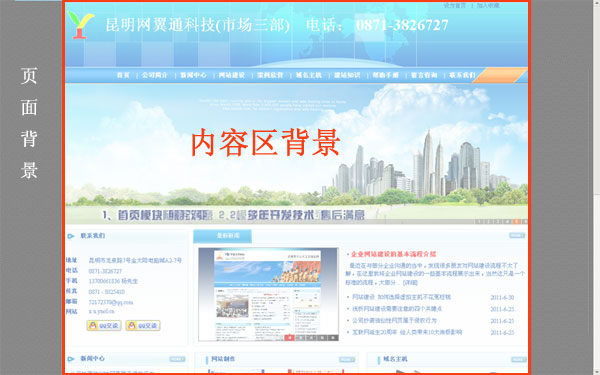This screenshot has height=375, width=600.
Task: Click 加入收藏 link at top right
Action: click(x=488, y=5)
